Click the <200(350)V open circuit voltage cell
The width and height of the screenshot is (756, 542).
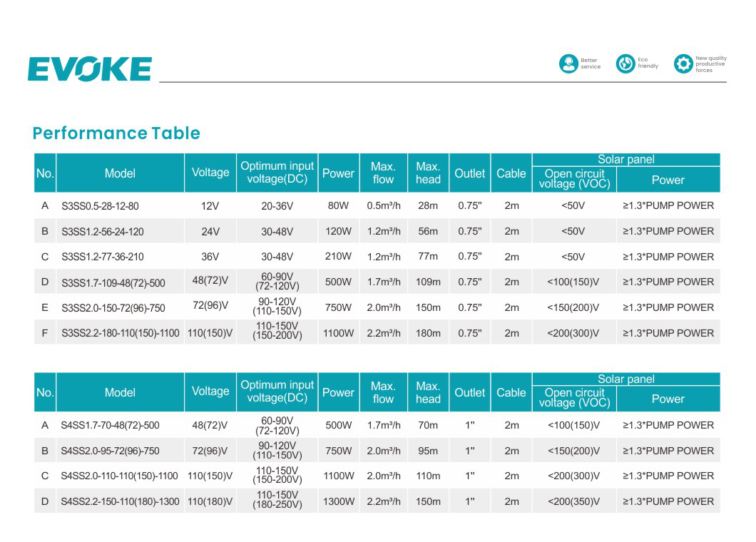coord(573,501)
